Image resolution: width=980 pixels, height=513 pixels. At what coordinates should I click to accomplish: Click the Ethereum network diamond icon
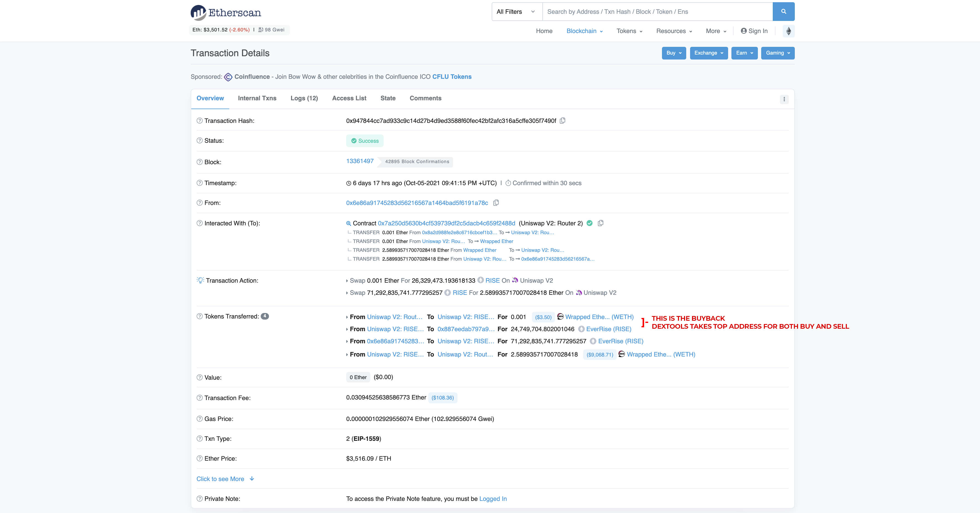click(x=789, y=31)
